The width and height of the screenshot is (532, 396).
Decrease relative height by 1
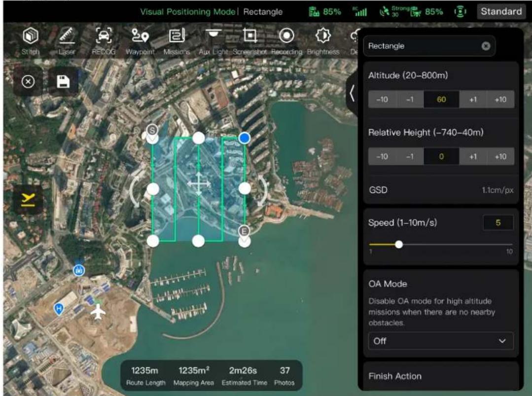click(410, 156)
